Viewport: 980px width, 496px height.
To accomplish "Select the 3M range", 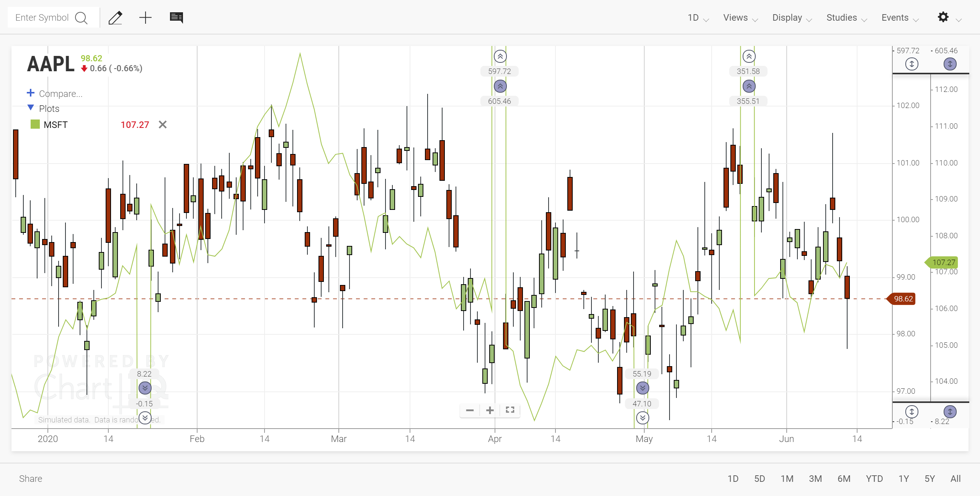I will click(x=815, y=479).
